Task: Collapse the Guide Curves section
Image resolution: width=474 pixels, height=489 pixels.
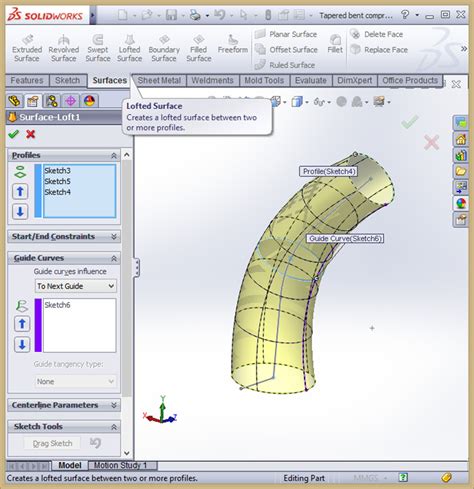Action: pyautogui.click(x=114, y=258)
